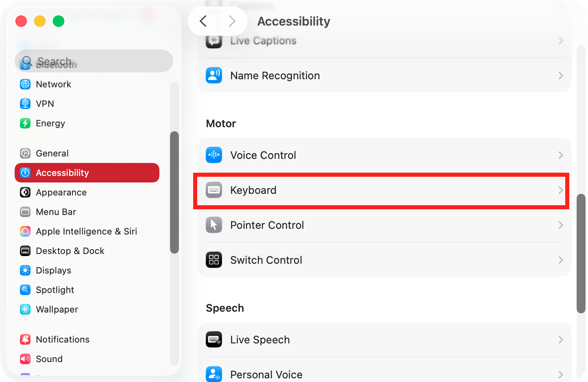Image resolution: width=588 pixels, height=382 pixels.
Task: Click the Network globe icon in sidebar
Action: [x=25, y=84]
